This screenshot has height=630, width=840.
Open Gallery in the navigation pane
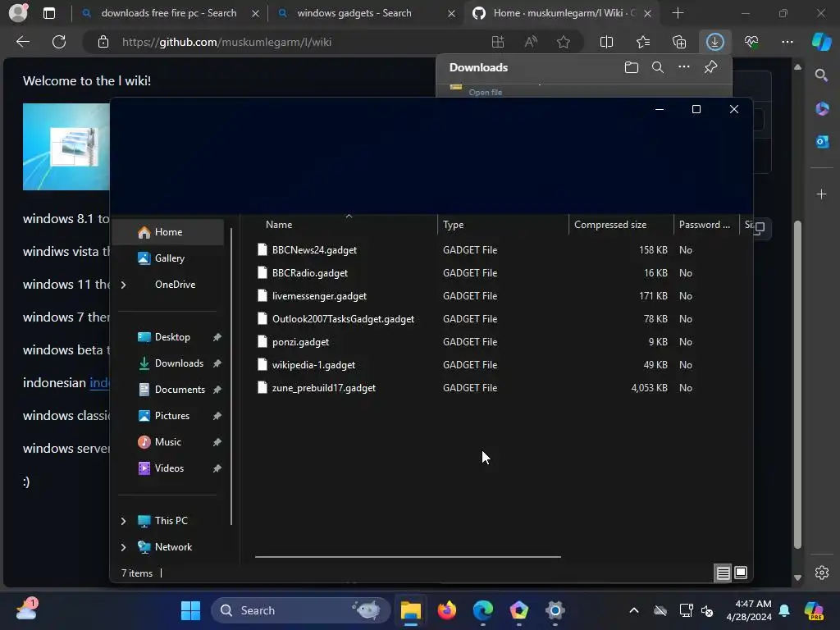click(169, 258)
